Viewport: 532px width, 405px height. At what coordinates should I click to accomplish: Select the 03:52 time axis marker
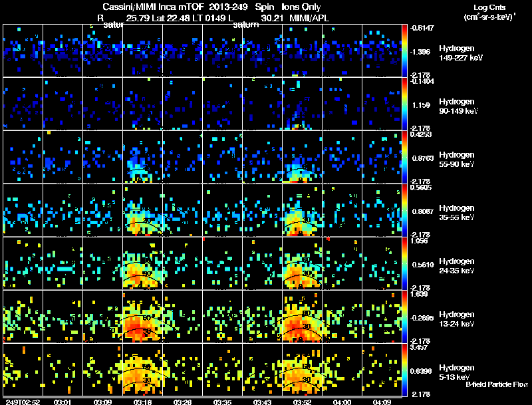click(302, 402)
